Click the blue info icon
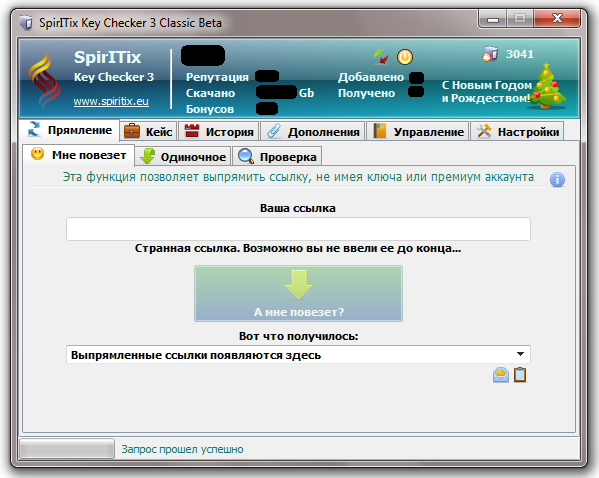 (557, 180)
